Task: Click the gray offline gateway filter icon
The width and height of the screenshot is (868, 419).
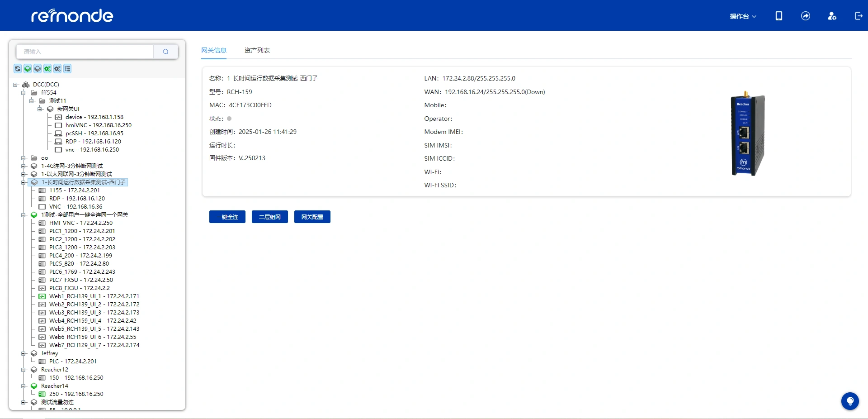Action: pyautogui.click(x=38, y=69)
